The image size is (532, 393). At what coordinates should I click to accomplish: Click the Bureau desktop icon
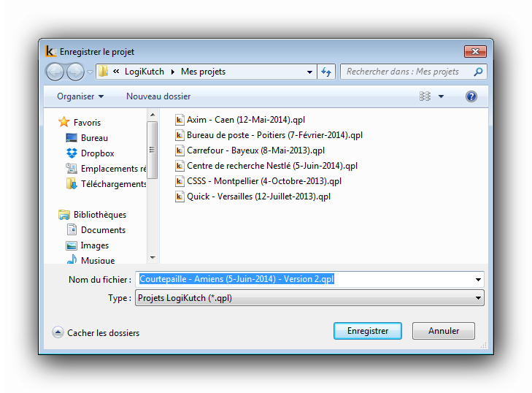coord(72,137)
